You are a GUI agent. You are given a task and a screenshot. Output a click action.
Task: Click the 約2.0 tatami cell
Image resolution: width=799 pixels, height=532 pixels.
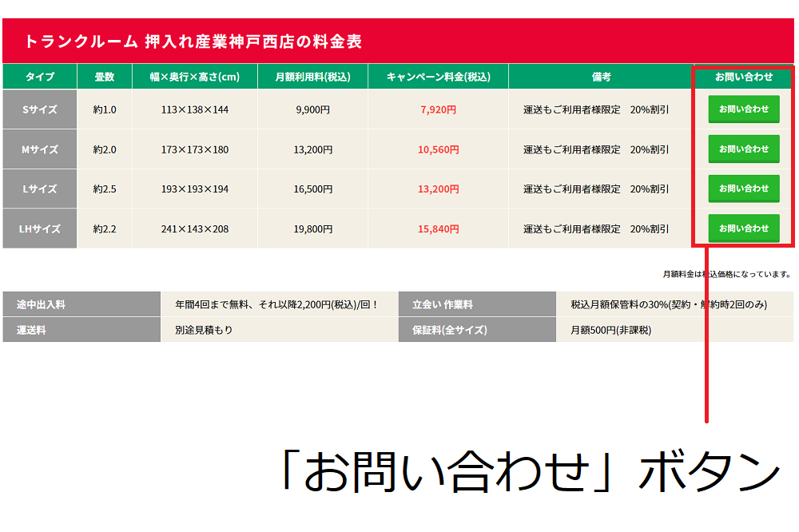pyautogui.click(x=105, y=150)
